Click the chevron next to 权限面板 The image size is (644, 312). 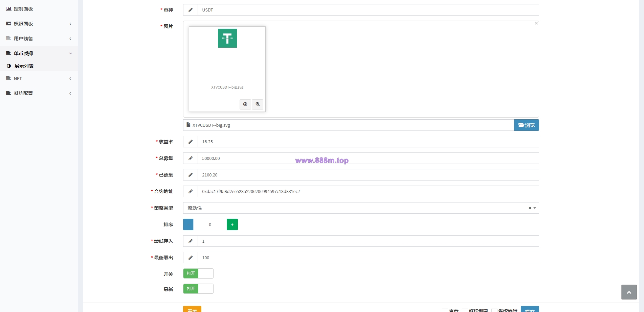click(x=70, y=24)
